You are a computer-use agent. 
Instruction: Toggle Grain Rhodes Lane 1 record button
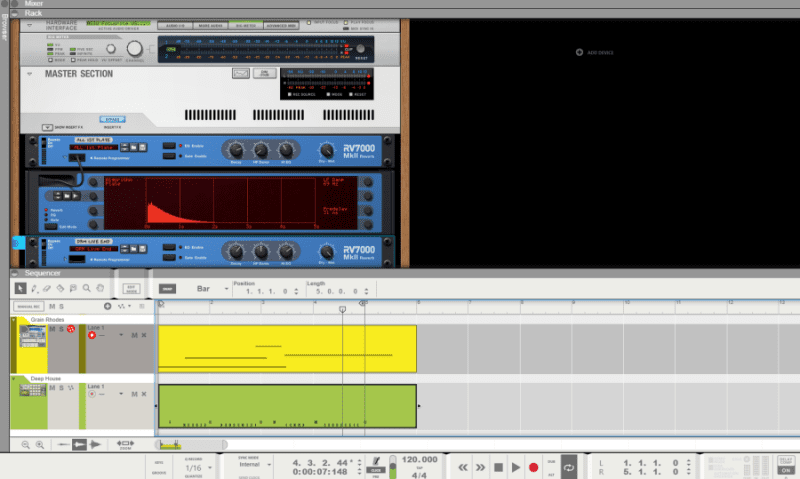pos(92,335)
